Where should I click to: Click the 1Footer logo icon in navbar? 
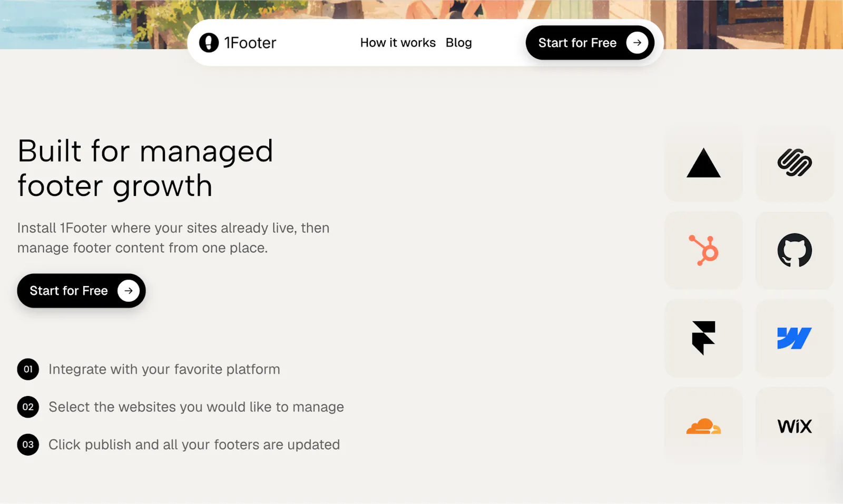click(x=209, y=43)
